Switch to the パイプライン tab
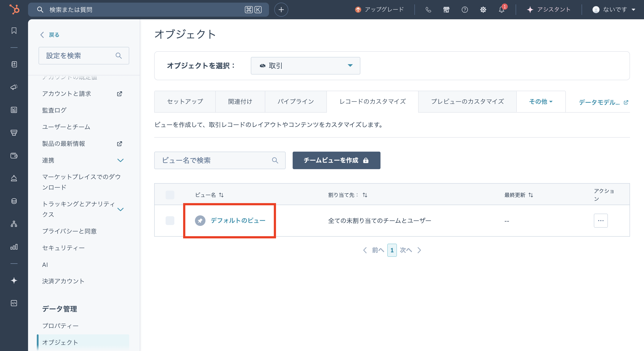The image size is (644, 351). coord(295,101)
